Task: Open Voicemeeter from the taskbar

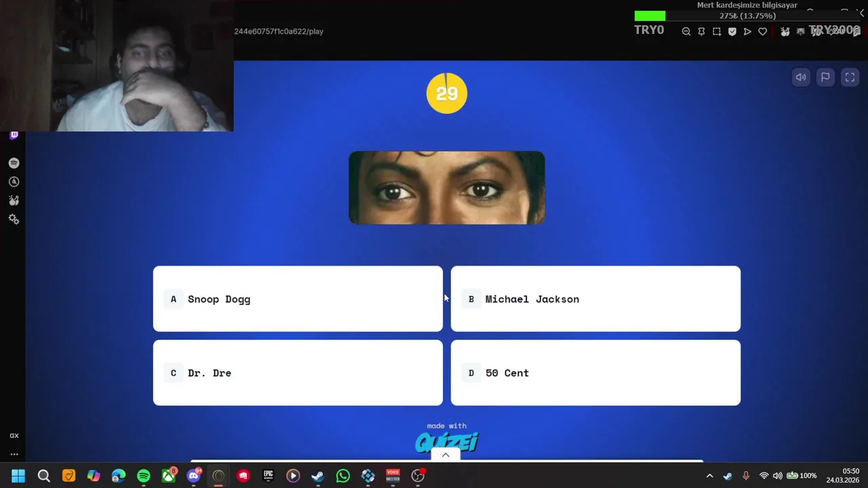Action: click(x=393, y=476)
